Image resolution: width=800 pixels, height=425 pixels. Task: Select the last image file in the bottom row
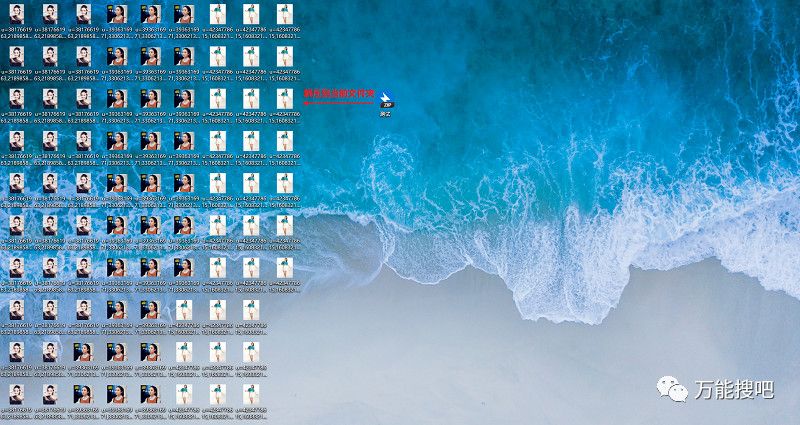pyautogui.click(x=251, y=394)
